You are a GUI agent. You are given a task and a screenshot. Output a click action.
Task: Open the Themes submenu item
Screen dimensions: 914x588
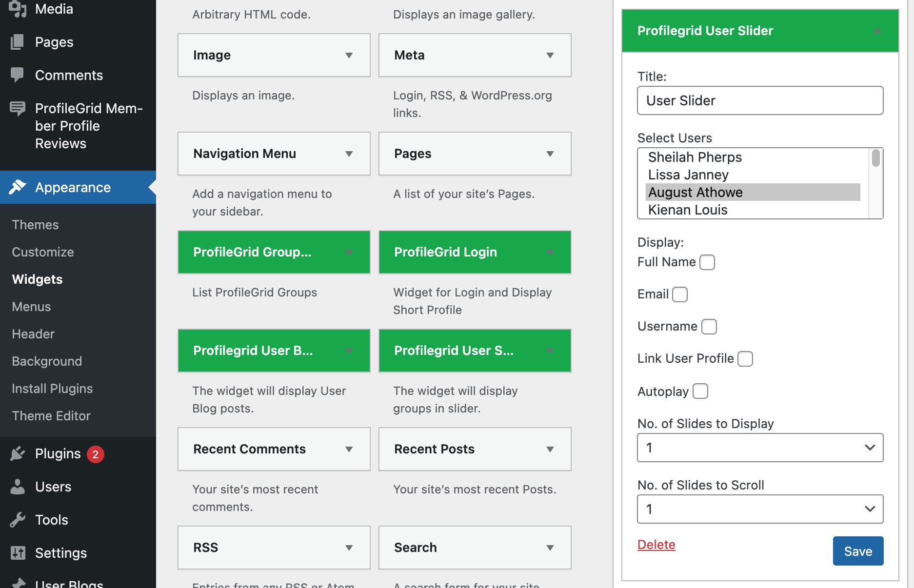[35, 225]
